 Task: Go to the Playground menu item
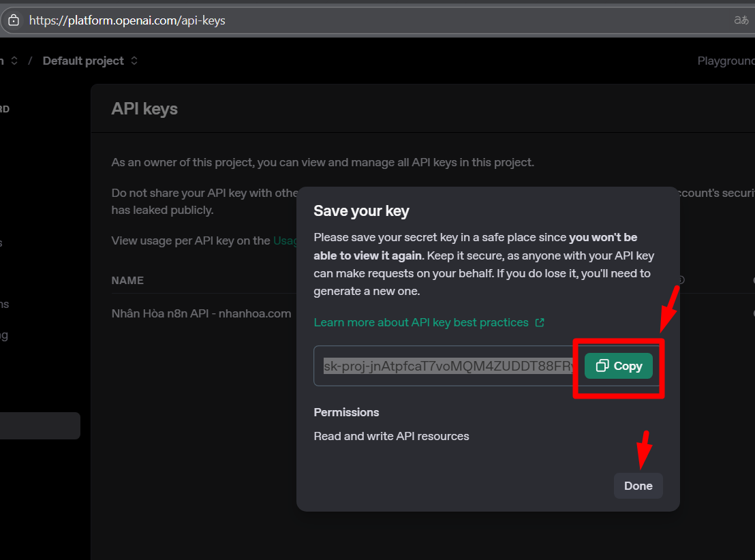(x=726, y=61)
